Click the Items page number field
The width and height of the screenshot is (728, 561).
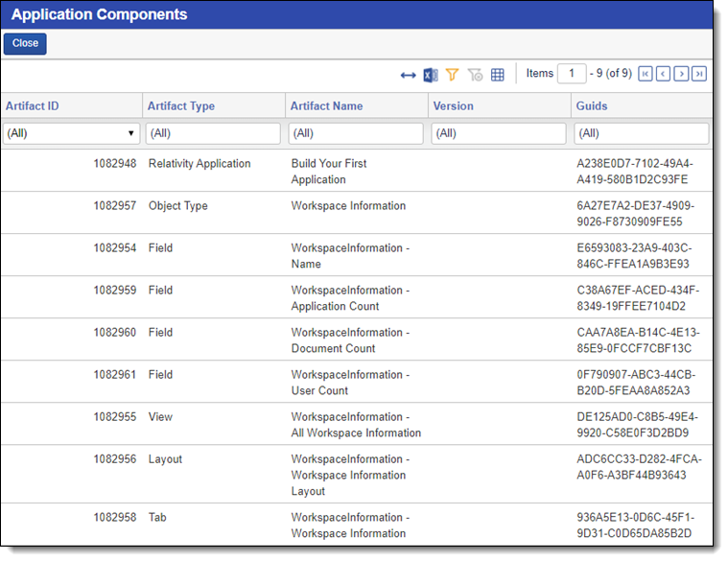pos(572,74)
